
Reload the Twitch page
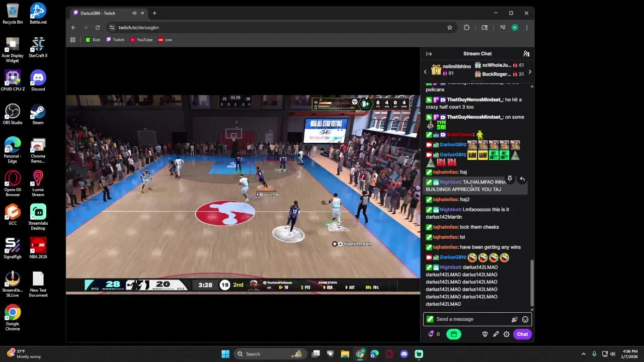click(98, 28)
